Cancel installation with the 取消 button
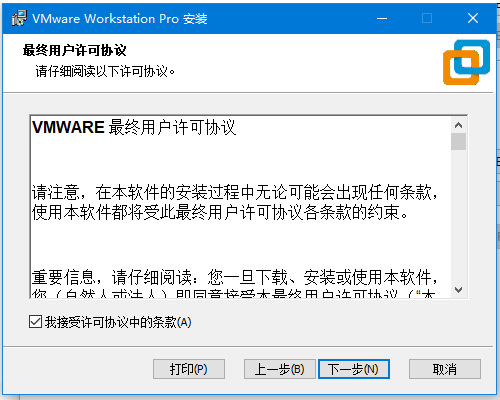This screenshot has height=400, width=500. (445, 369)
